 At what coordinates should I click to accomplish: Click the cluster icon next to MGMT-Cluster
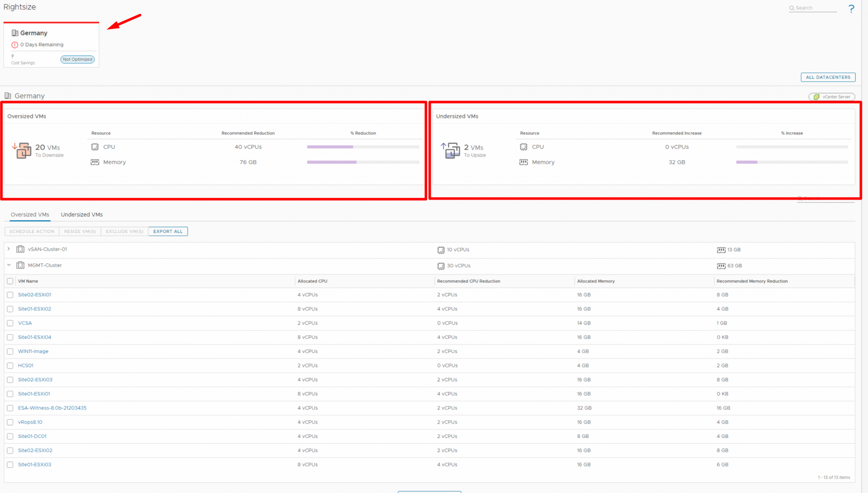point(21,265)
